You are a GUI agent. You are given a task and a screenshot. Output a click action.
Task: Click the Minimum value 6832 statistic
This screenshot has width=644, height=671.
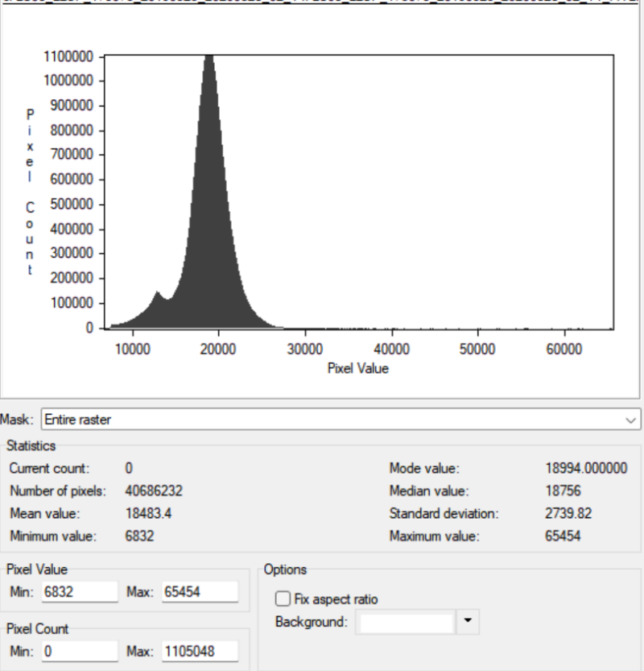coord(139,536)
